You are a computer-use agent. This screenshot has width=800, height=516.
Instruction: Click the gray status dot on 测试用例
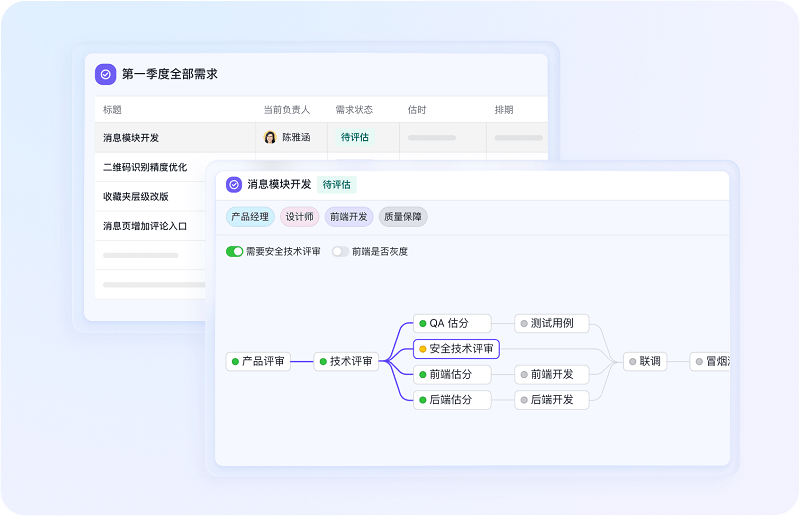[523, 324]
